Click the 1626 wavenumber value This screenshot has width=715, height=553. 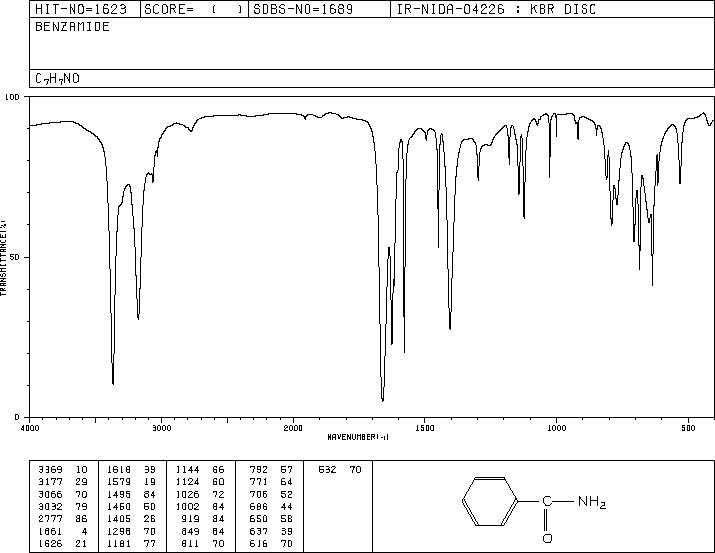pyautogui.click(x=51, y=543)
